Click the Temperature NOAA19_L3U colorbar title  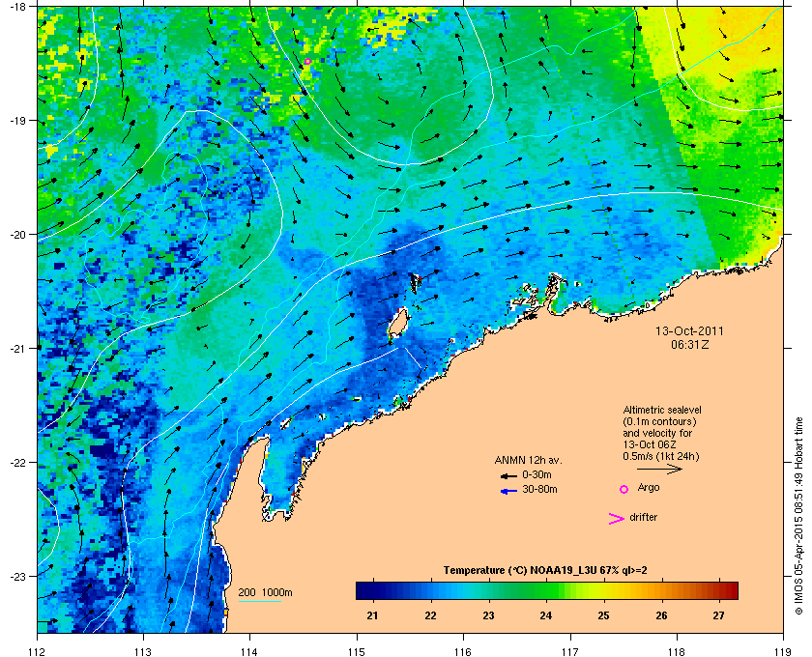click(545, 571)
